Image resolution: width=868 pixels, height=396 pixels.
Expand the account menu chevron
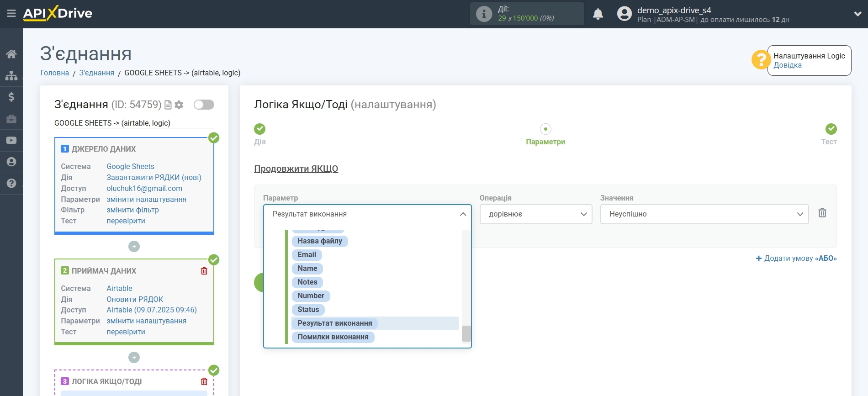click(857, 14)
